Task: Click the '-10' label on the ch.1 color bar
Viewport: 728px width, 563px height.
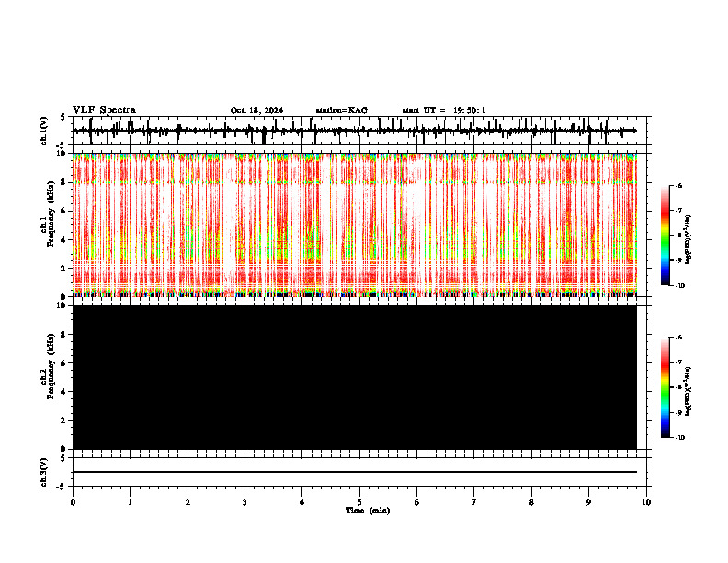Action: (x=679, y=286)
